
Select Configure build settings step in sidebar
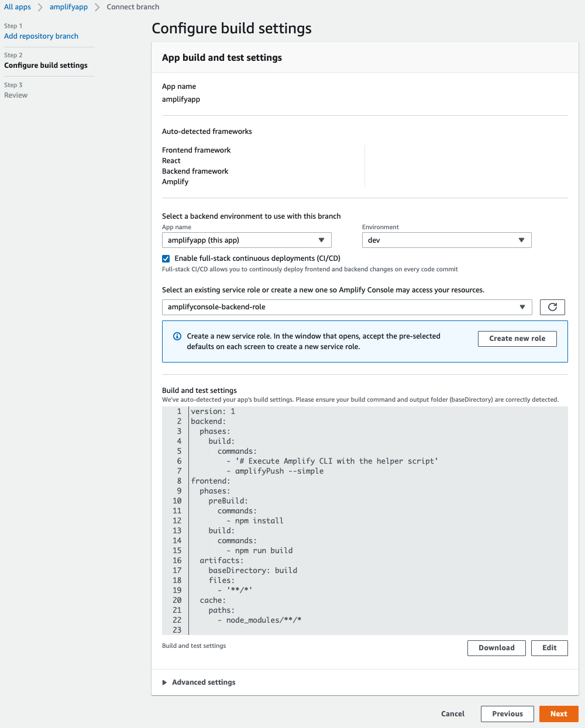tap(46, 65)
